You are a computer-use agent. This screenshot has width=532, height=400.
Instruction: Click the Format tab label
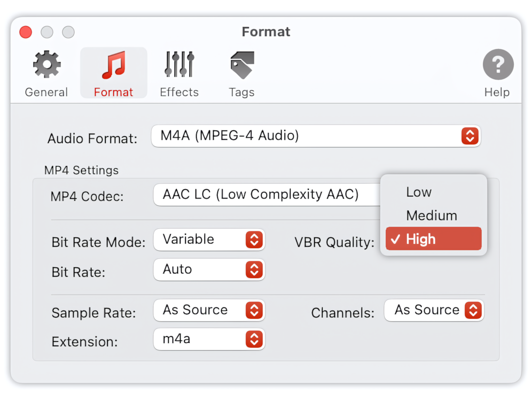[x=113, y=93]
